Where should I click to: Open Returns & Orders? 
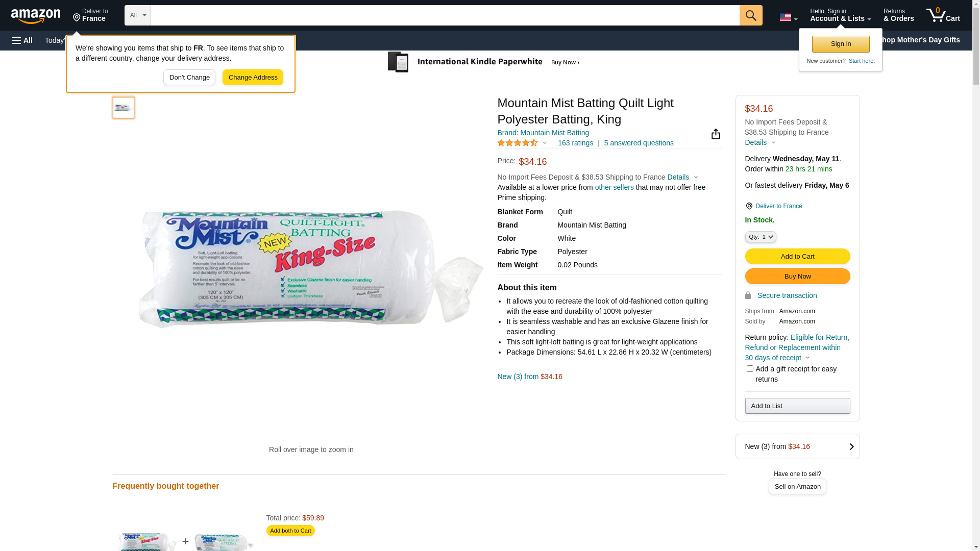pyautogui.click(x=898, y=15)
